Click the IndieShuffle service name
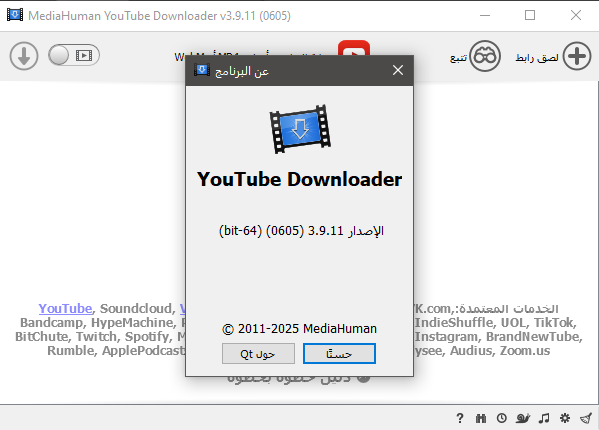 (454, 322)
